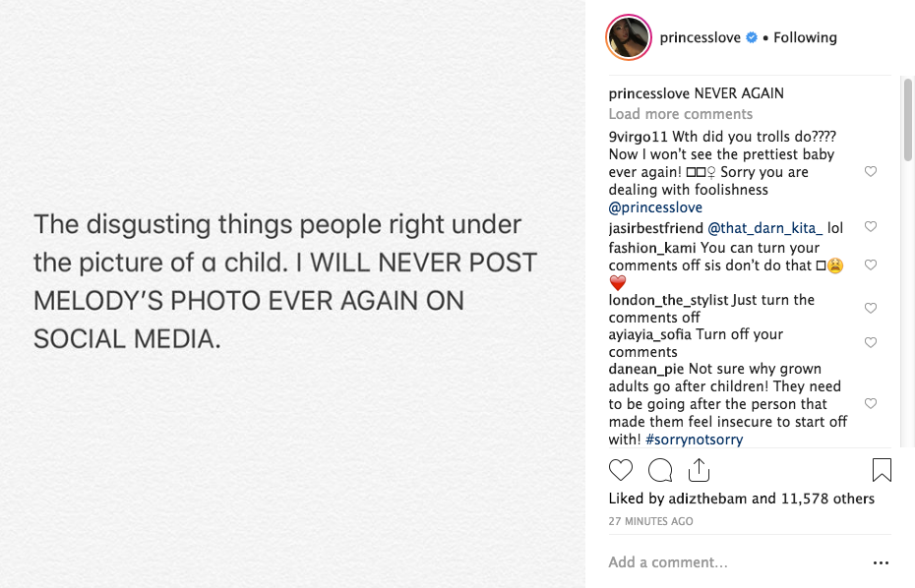This screenshot has height=588, width=915.
Task: Open the comment bubble icon
Action: [661, 469]
